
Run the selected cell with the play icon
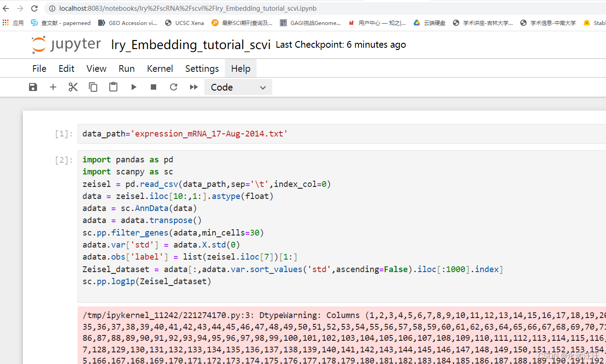click(133, 87)
